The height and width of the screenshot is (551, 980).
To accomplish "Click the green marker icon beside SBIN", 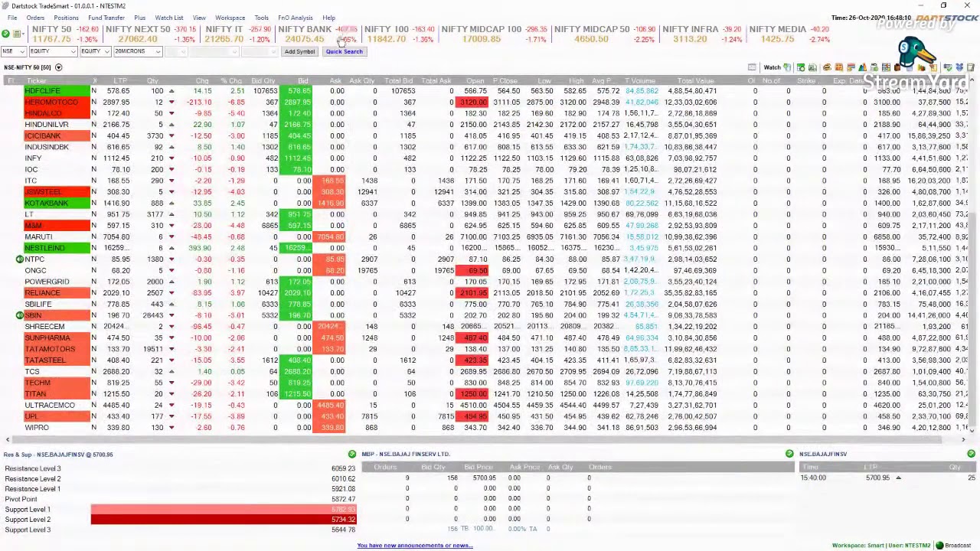I will click(20, 315).
